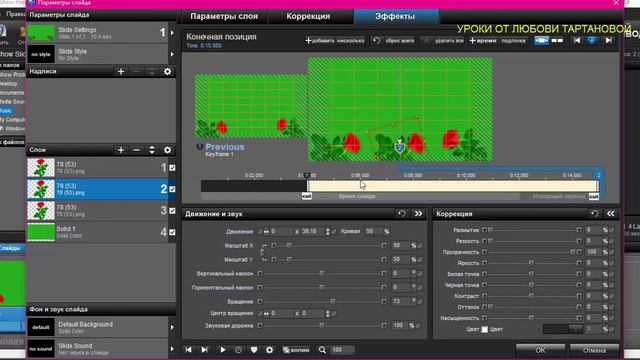Image resolution: width=640 pixels, height=360 pixels.
Task: Click Цвет color swatch in Коррекция
Action: pyautogui.click(x=484, y=329)
